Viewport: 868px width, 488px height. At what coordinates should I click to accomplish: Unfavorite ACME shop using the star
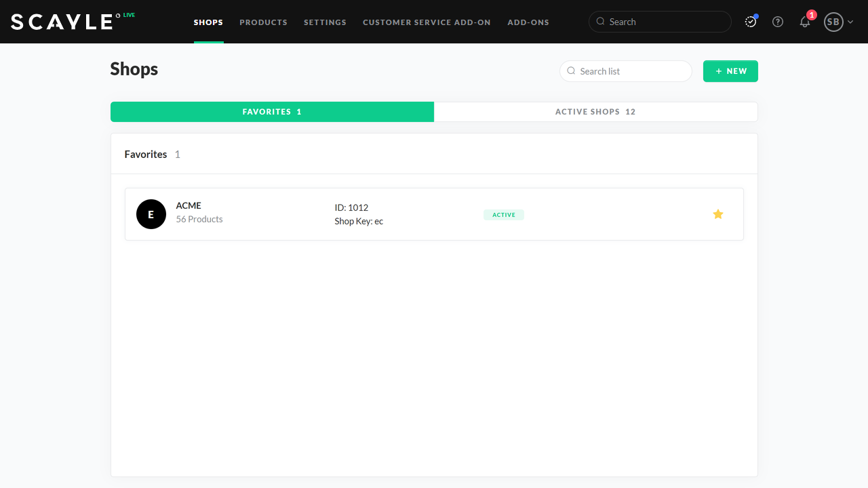pyautogui.click(x=718, y=214)
